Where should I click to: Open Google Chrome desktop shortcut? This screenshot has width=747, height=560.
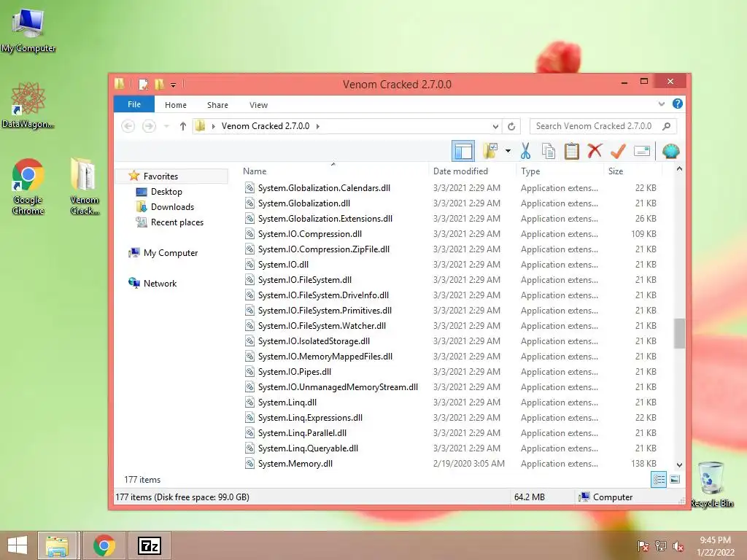click(28, 187)
